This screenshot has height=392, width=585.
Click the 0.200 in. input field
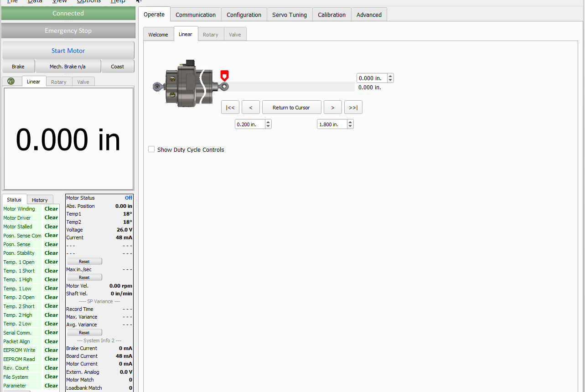click(x=250, y=124)
